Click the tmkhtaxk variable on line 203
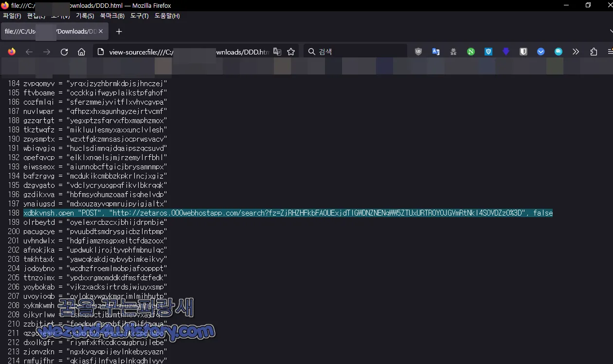The image size is (613, 364). 40,259
